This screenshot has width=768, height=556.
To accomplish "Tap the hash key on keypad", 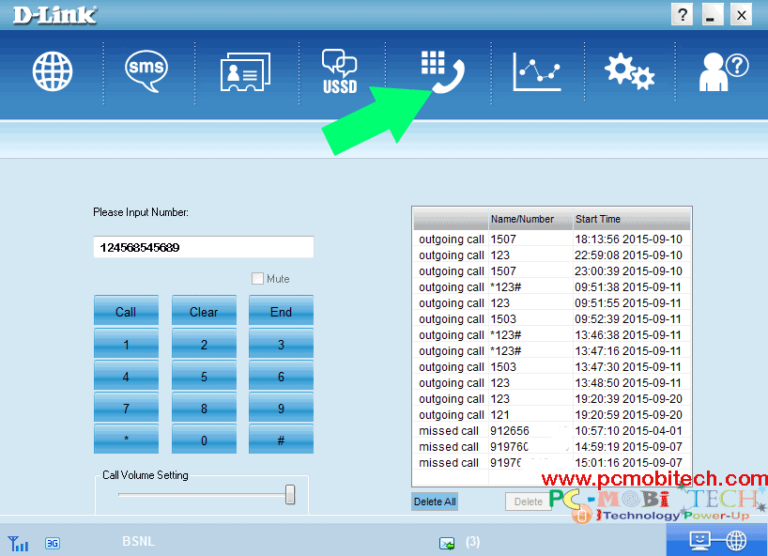I will 281,439.
